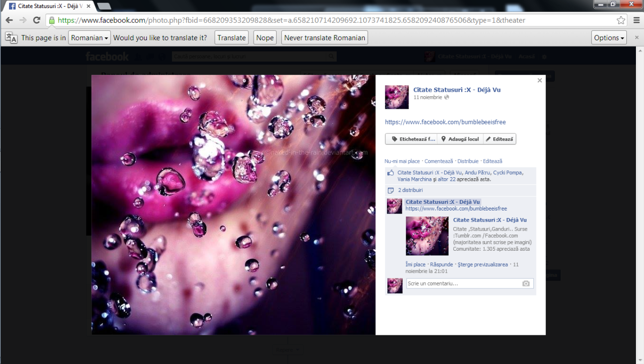Open the Romanian language dropdown
644x364 pixels.
89,38
